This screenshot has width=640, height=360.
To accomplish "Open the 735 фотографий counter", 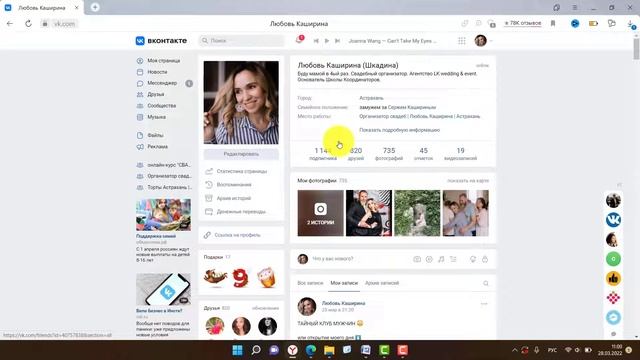I will tap(389, 154).
